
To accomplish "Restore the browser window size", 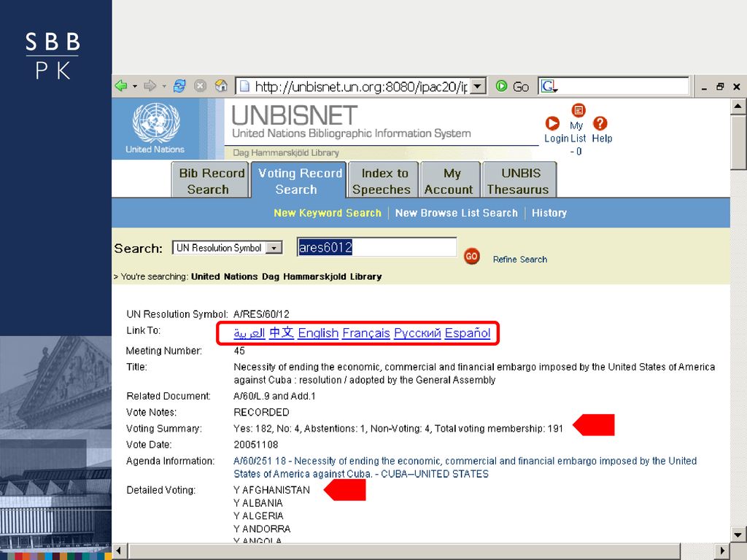I will [720, 87].
